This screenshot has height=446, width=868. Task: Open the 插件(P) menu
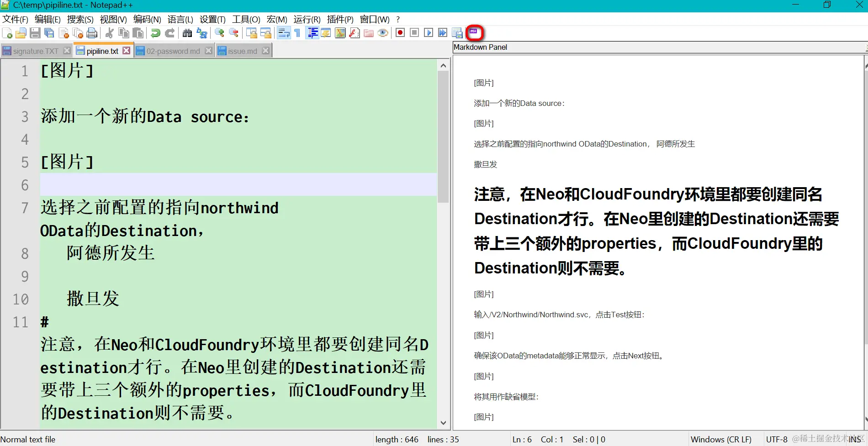[x=340, y=19]
